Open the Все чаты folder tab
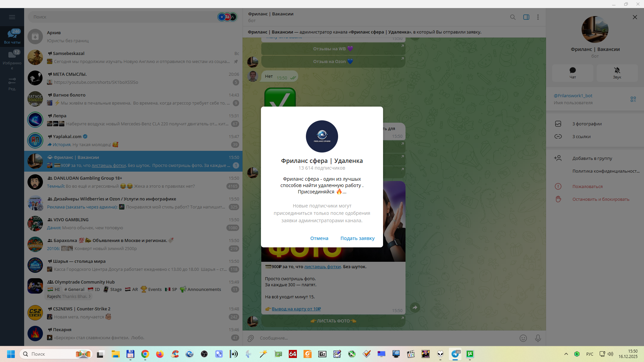The height and width of the screenshot is (362, 644). tap(12, 36)
